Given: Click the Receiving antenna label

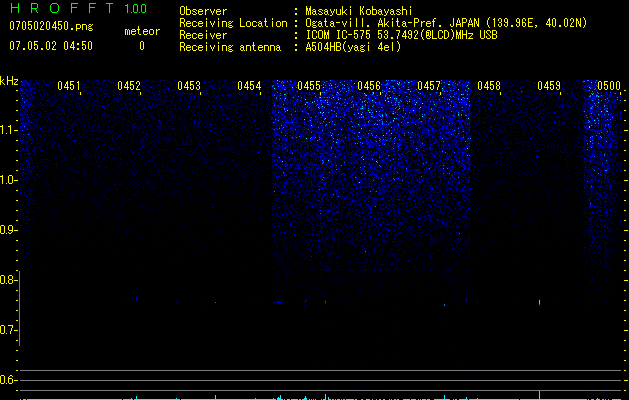Looking at the screenshot, I should [x=230, y=47].
